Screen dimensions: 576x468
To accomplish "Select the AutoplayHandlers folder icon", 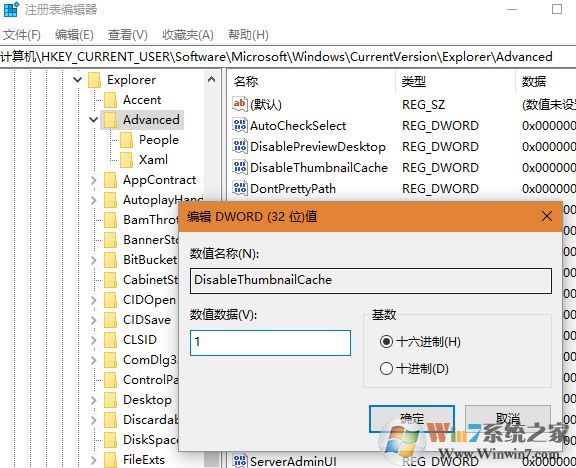I will 110,199.
